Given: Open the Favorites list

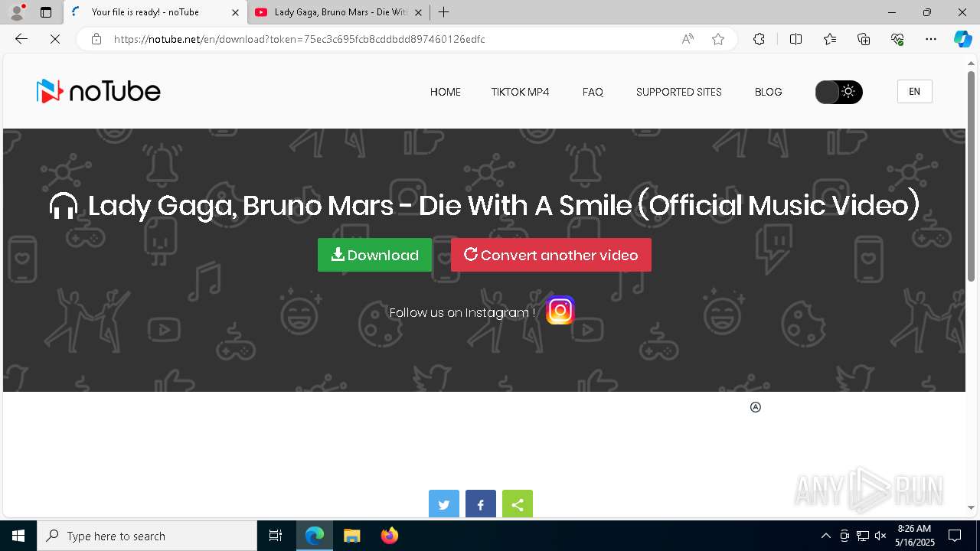Looking at the screenshot, I should [830, 39].
